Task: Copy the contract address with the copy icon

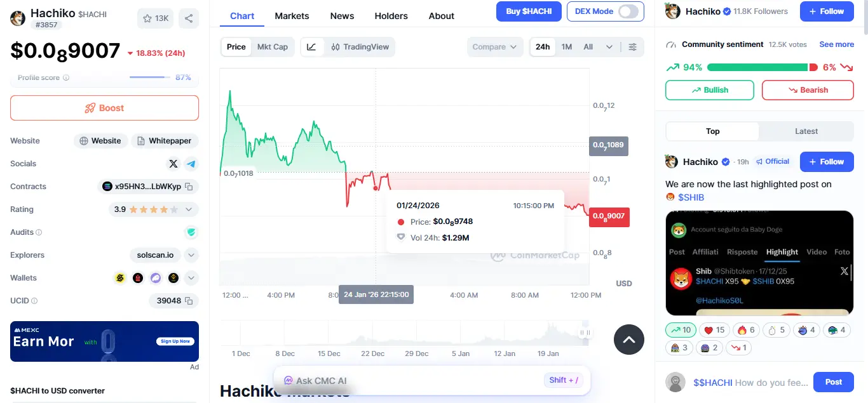Action: [189, 187]
